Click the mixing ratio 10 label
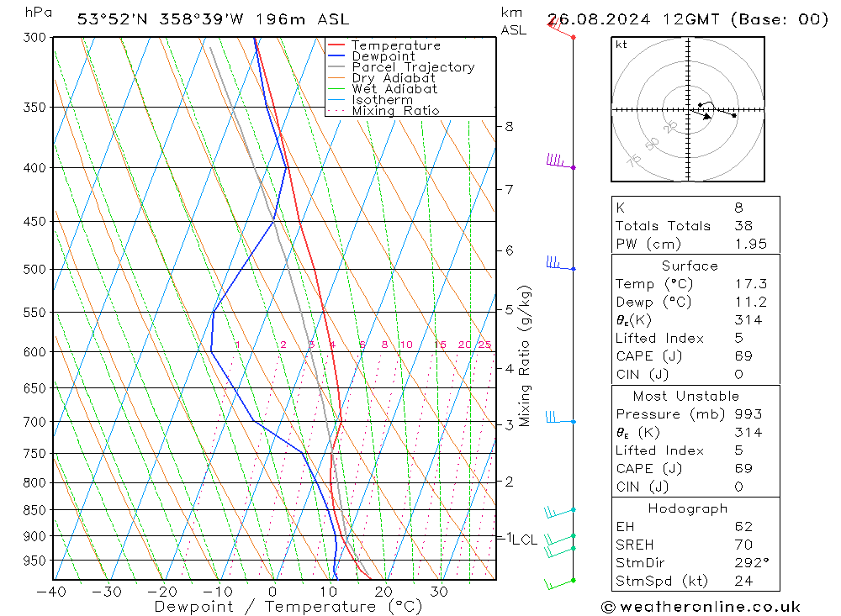The image size is (841, 616). pos(406,345)
